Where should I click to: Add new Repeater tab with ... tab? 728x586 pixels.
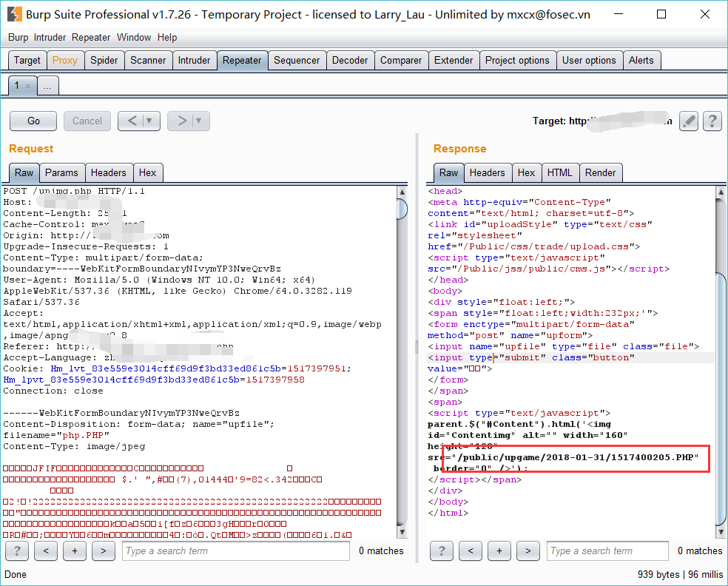(x=47, y=86)
